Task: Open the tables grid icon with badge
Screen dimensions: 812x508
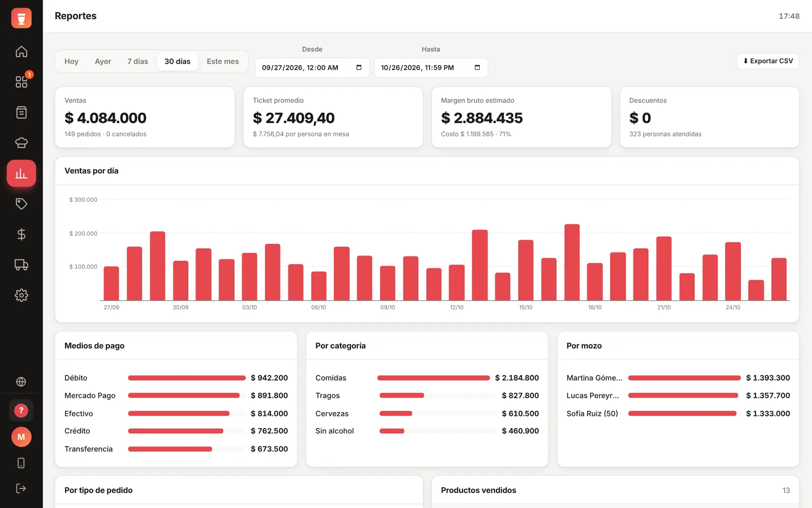Action: pyautogui.click(x=21, y=82)
